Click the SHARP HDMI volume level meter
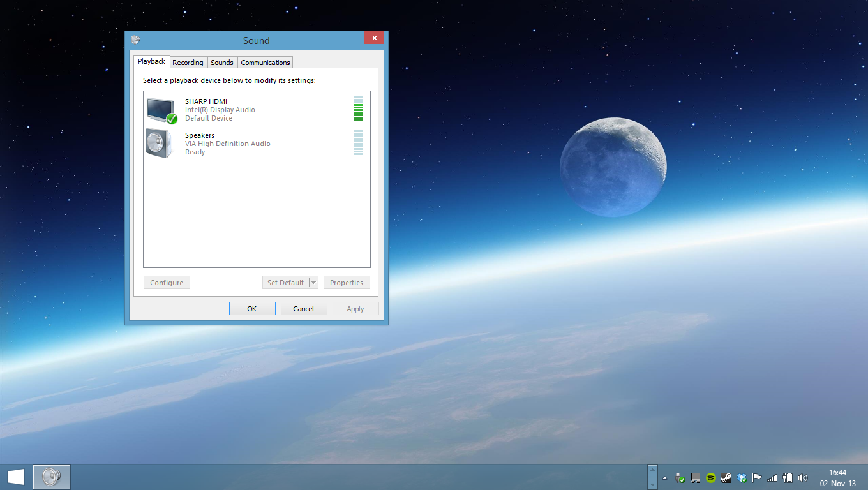This screenshot has width=868, height=490. (359, 109)
